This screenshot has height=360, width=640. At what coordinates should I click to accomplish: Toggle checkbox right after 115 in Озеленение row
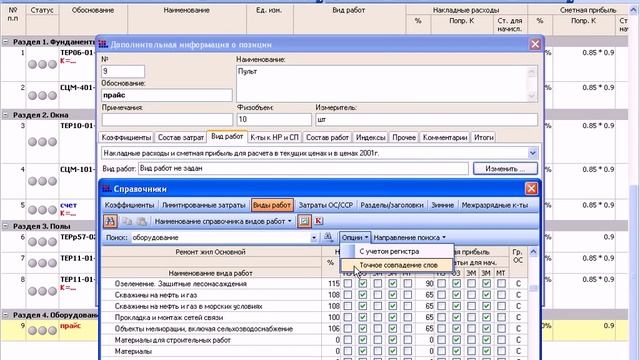(348, 283)
